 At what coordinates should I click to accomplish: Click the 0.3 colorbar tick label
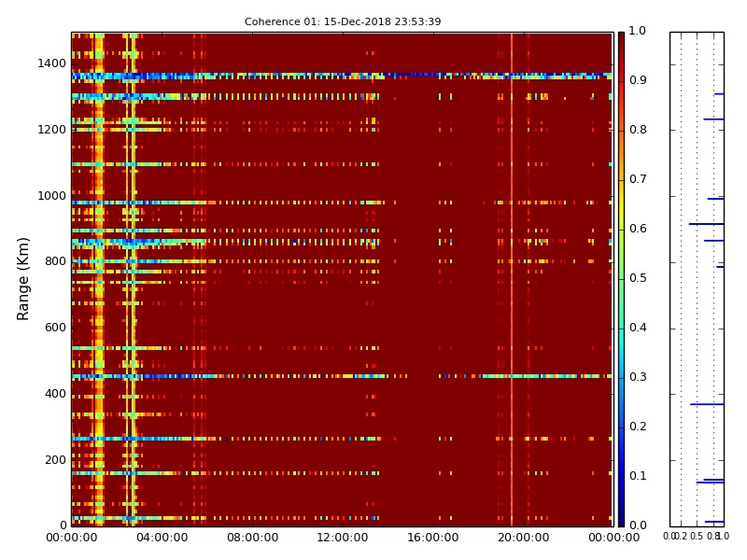pos(637,377)
